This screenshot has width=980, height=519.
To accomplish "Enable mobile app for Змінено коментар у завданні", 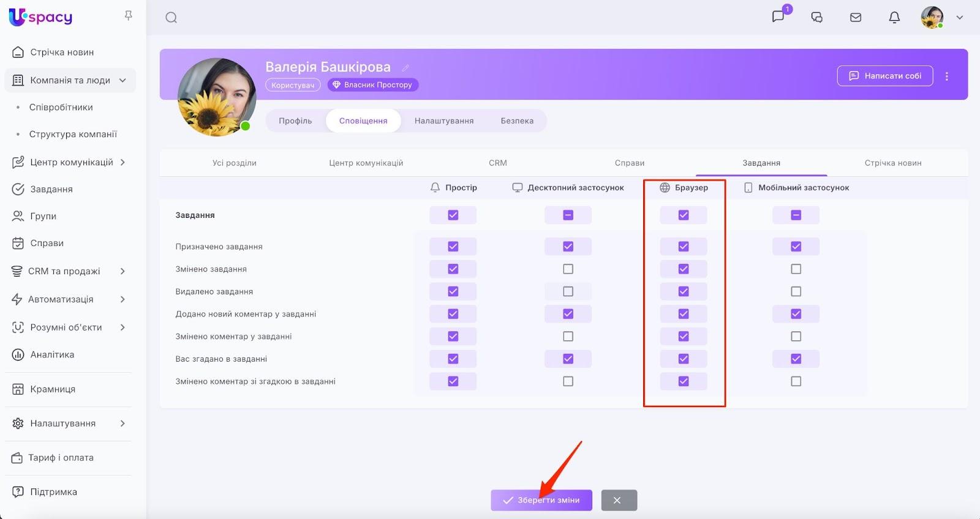I will click(796, 336).
